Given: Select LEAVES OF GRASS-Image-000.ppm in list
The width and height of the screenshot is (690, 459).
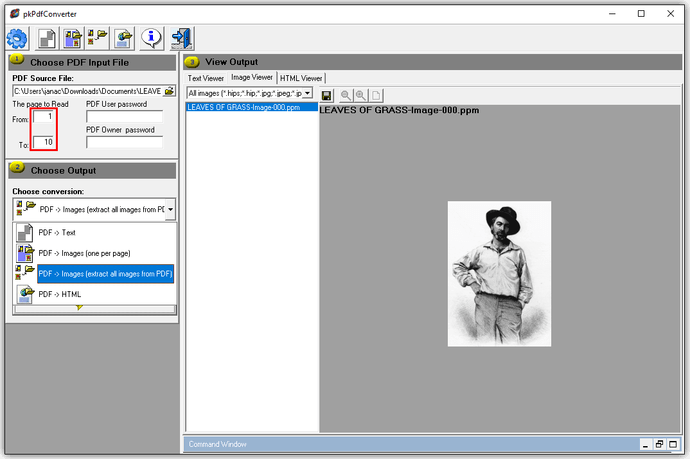Looking at the screenshot, I should pos(252,107).
